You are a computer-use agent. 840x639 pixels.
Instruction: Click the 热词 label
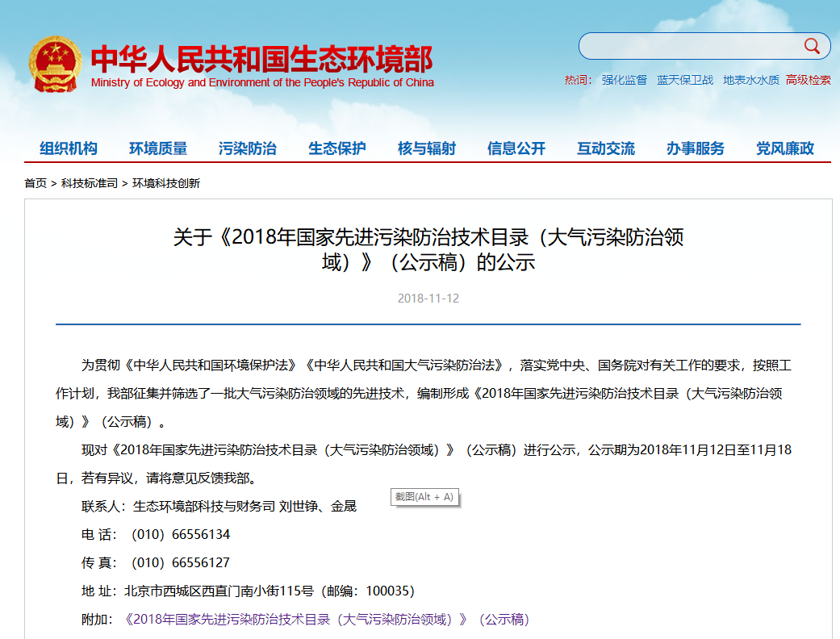coord(578,81)
